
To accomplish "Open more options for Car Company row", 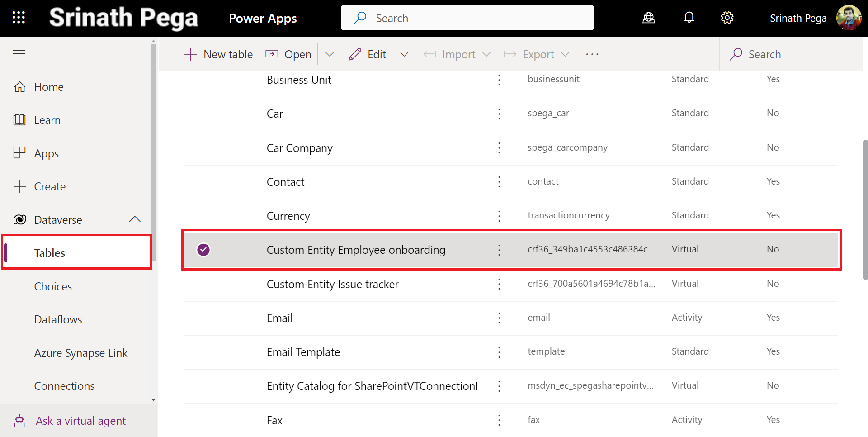I will (x=499, y=148).
